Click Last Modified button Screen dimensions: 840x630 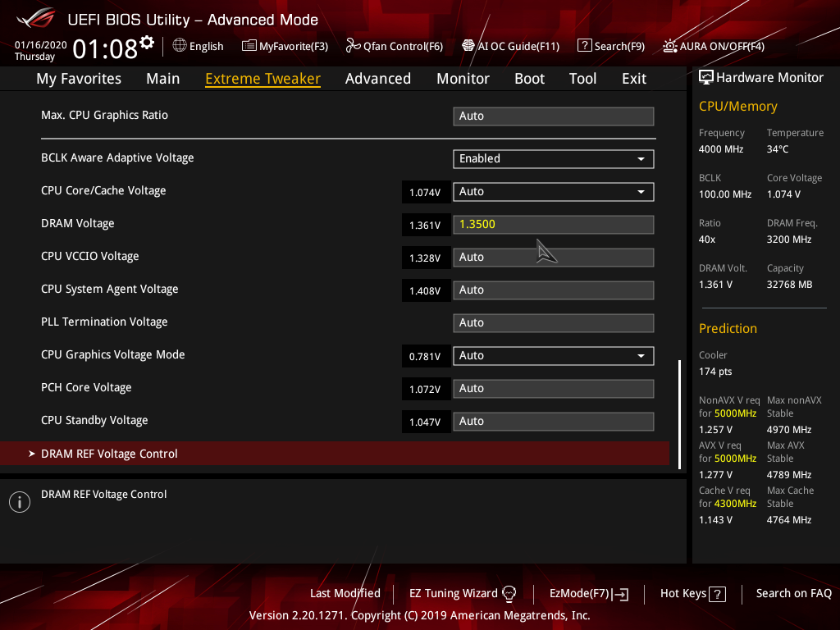[345, 593]
